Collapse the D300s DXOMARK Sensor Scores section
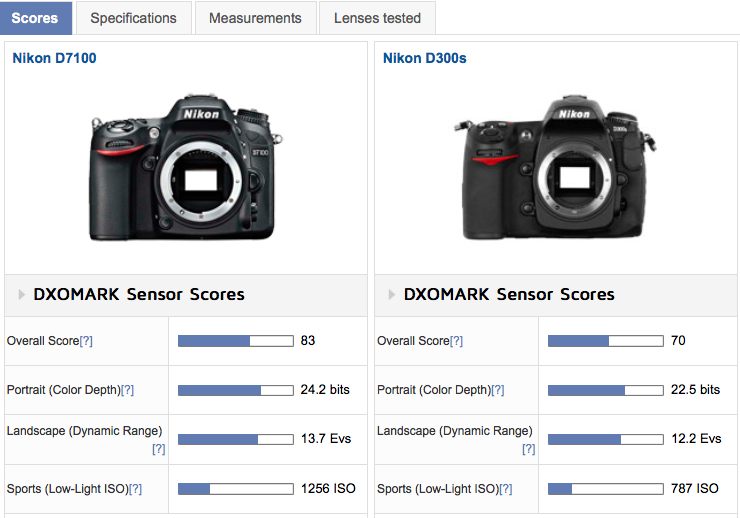 coord(391,294)
